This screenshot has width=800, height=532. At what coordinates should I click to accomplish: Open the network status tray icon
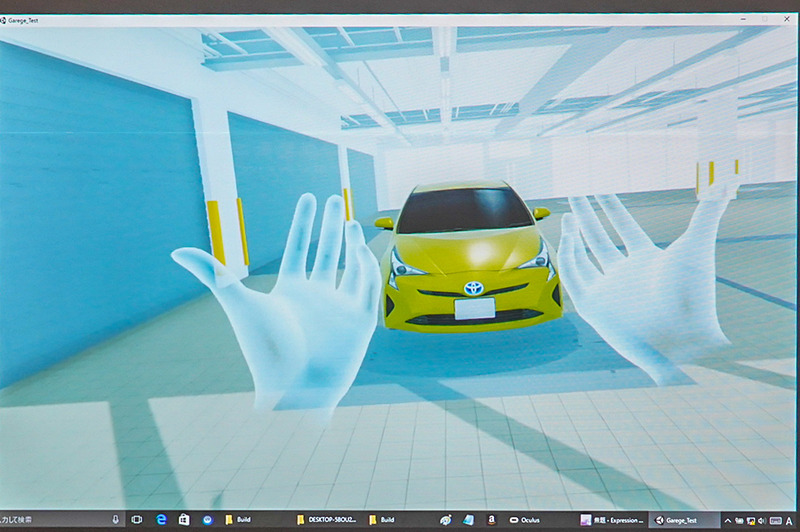pos(751,521)
